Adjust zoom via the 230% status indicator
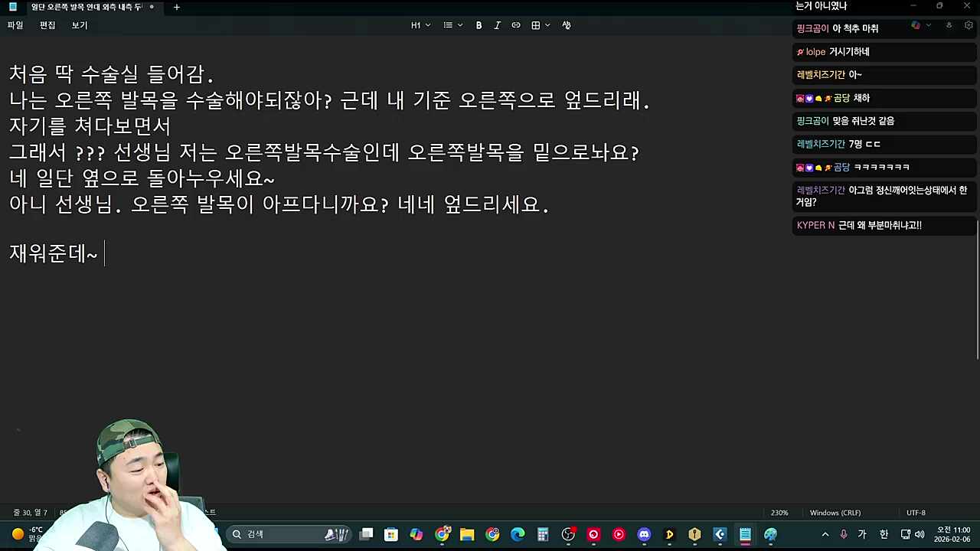 [779, 513]
